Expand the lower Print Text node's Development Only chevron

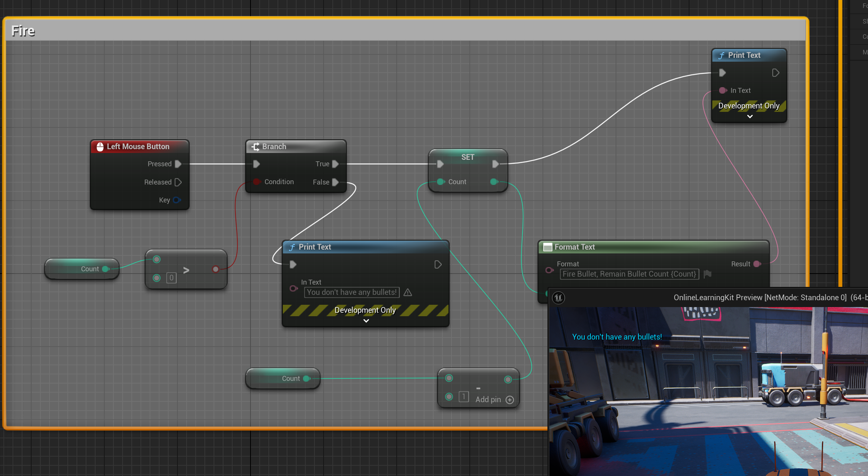366,321
